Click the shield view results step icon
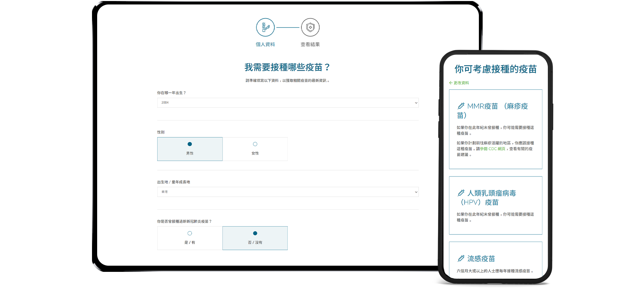Screen dimensions: 644x288 pyautogui.click(x=310, y=27)
